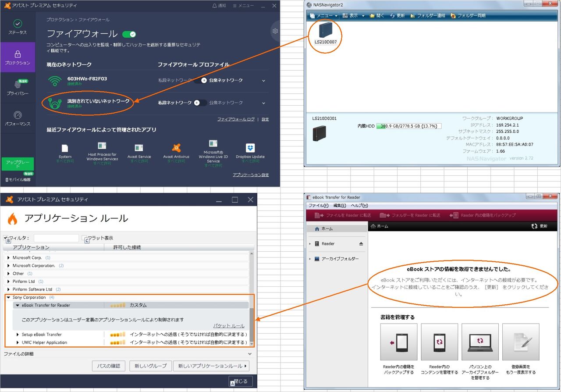Collapse Sony Corporation group
Viewport: 561px width, 392px height.
(8, 297)
